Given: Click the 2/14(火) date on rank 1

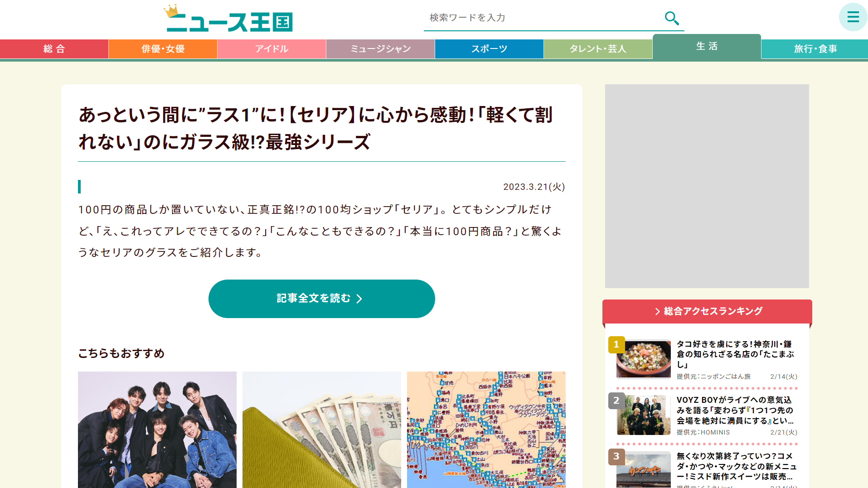Looking at the screenshot, I should pyautogui.click(x=784, y=377).
